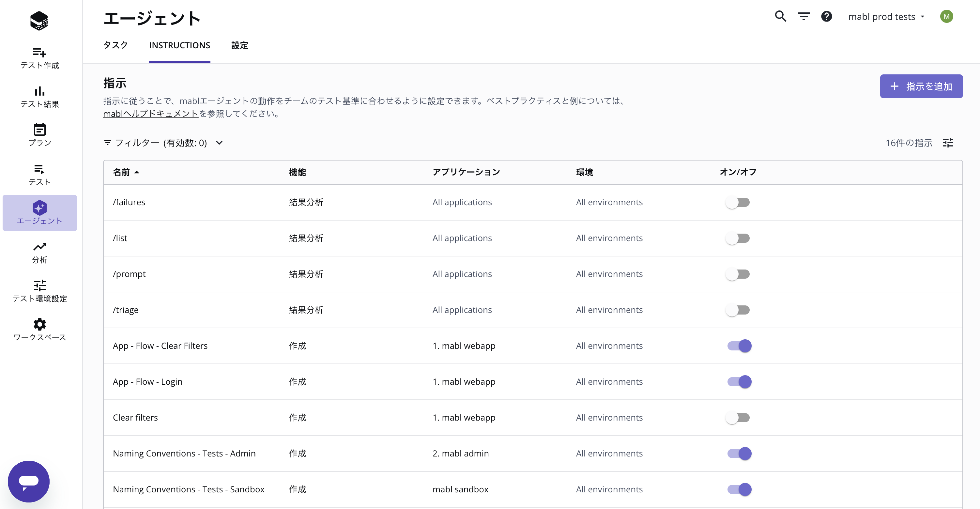Open the help question mark icon
The image size is (980, 509).
[826, 16]
